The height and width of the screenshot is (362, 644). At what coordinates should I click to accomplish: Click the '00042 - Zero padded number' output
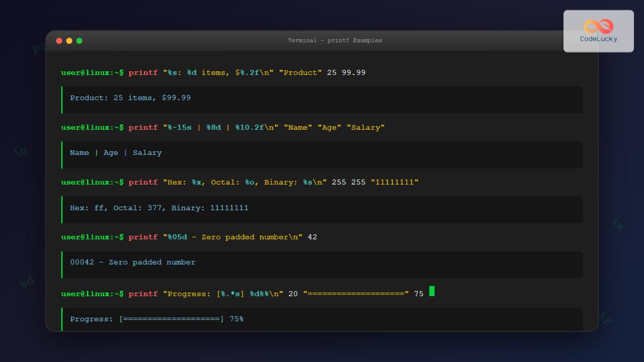pos(133,263)
